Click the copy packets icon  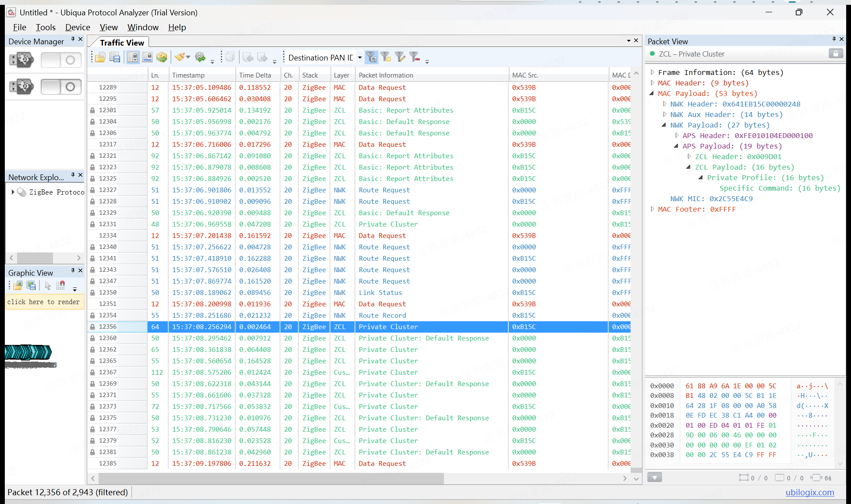click(x=230, y=57)
